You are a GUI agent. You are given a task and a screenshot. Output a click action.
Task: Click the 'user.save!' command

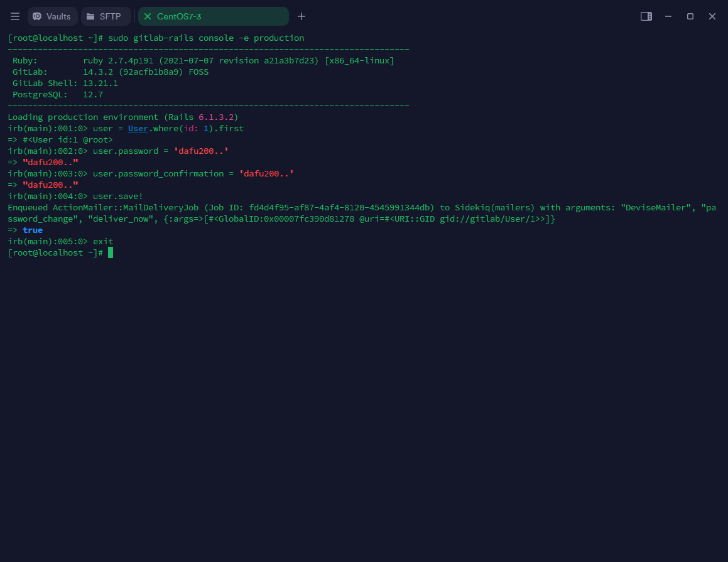(x=118, y=197)
